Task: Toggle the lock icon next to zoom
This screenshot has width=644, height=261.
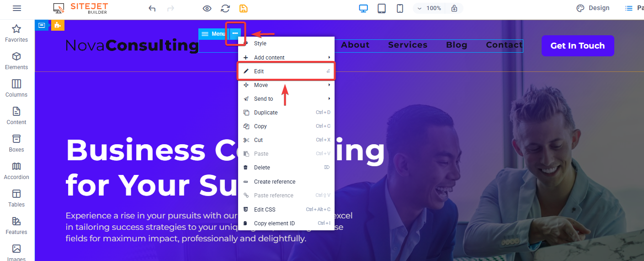Action: (x=454, y=8)
